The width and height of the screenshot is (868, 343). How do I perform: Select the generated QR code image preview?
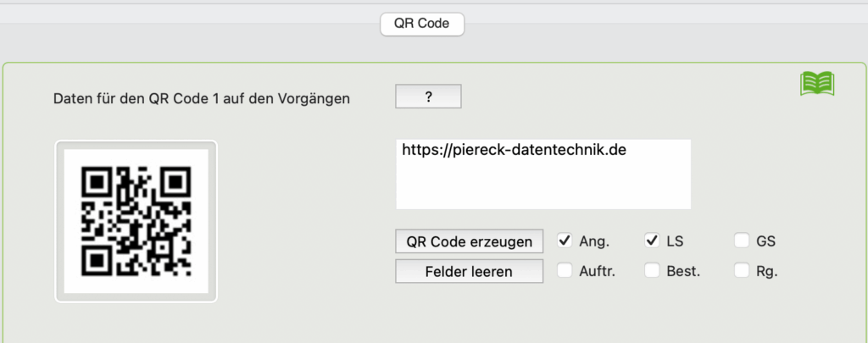point(136,221)
